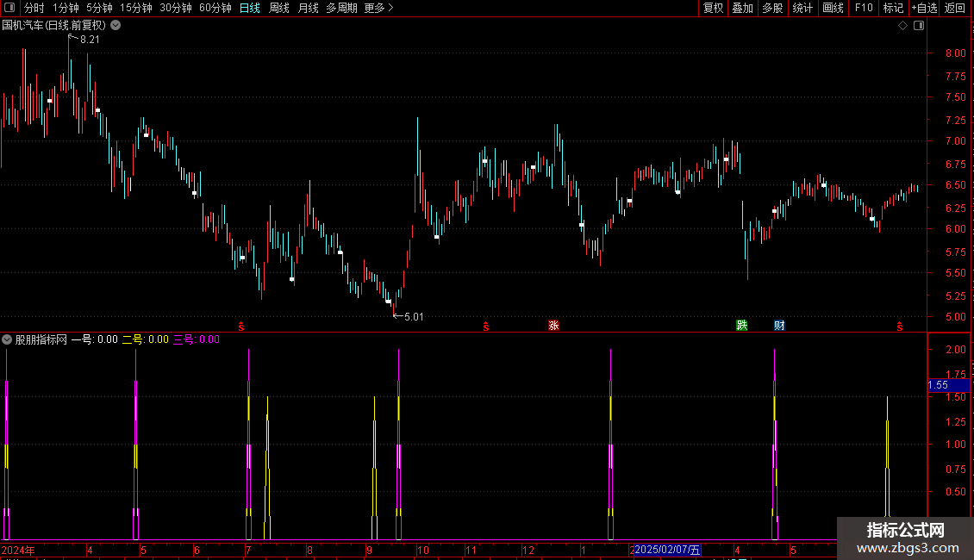This screenshot has height=560, width=974.
Task: Click the red 涨 event marker
Action: pyautogui.click(x=553, y=326)
